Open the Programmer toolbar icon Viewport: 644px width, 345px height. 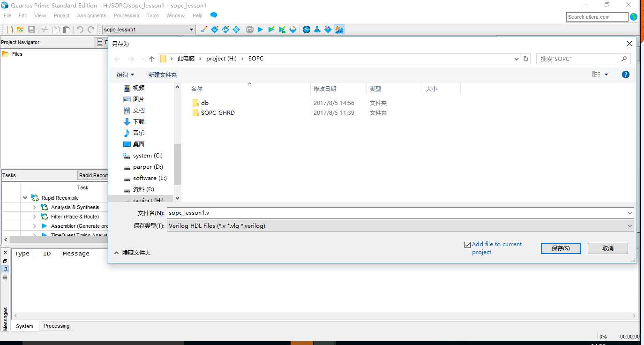click(x=328, y=30)
